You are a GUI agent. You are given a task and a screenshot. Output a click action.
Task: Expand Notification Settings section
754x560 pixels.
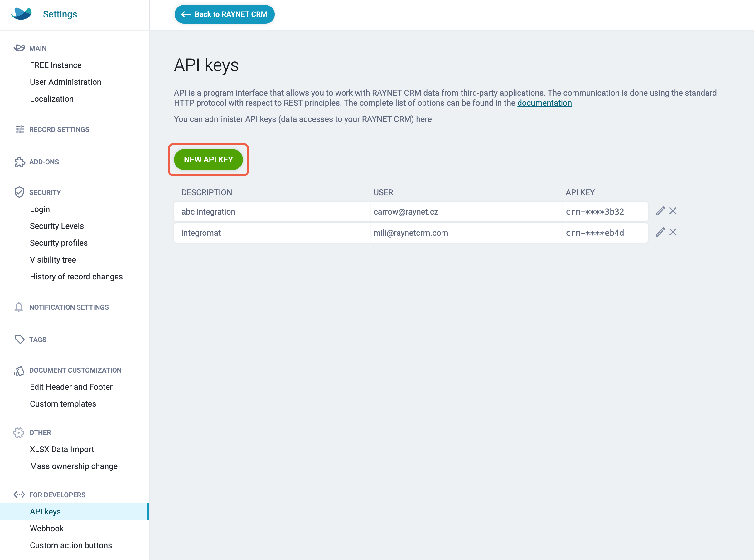point(69,307)
